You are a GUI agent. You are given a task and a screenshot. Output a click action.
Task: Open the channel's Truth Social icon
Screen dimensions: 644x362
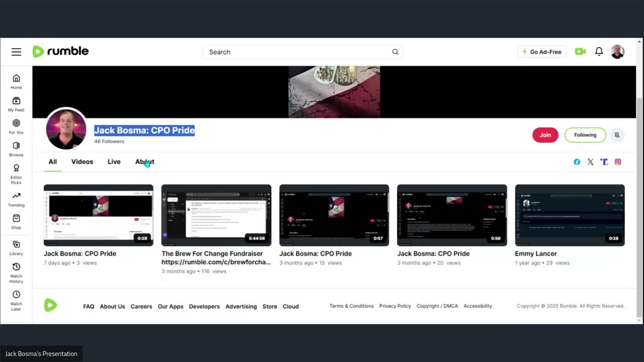(x=604, y=162)
